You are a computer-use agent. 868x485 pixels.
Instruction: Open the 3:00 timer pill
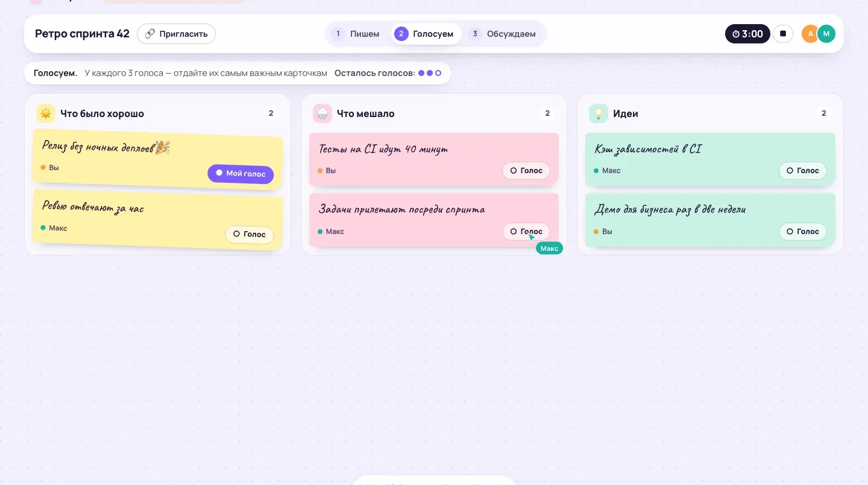[x=747, y=34]
